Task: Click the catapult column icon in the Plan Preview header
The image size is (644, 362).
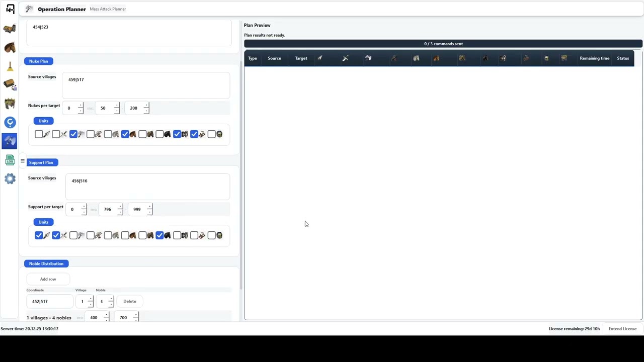Action: [526, 58]
